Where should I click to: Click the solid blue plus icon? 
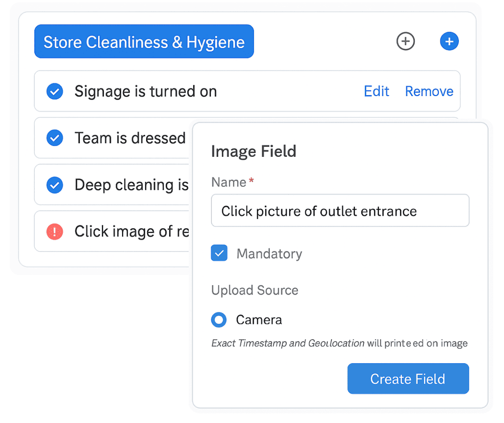(449, 42)
